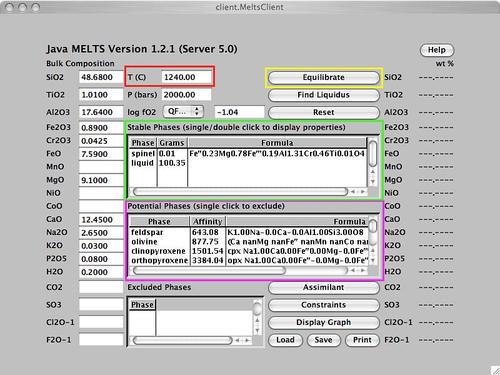Click the T (C) temperature field
This screenshot has width=500, height=375.
[x=187, y=77]
